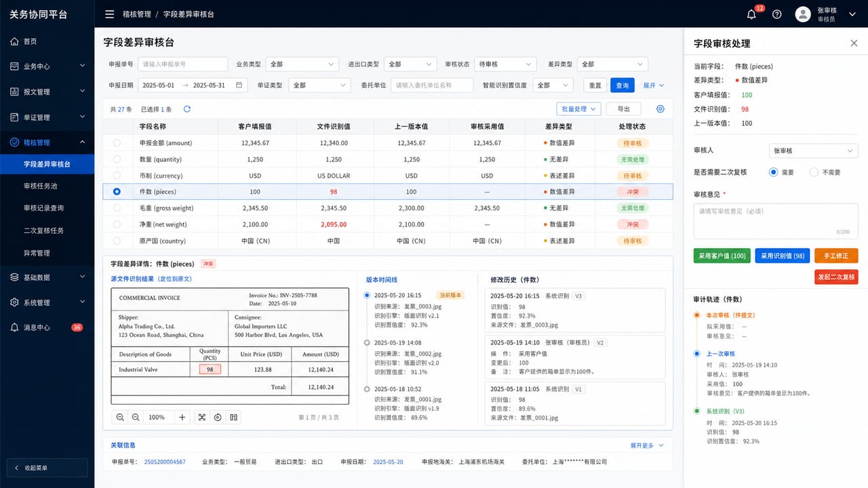Select the 净重 (net weight) row radio
868x488 pixels.
point(117,224)
